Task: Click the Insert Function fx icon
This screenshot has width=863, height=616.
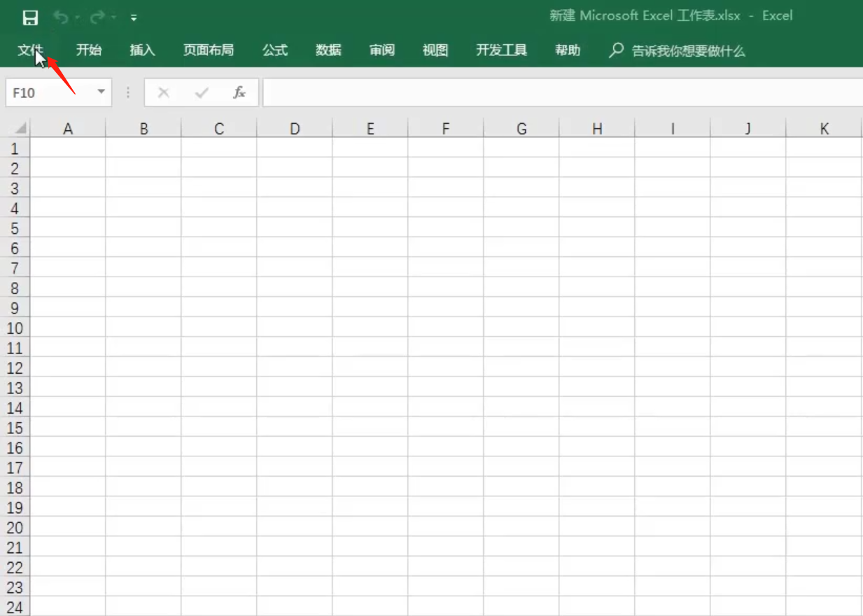Action: coord(239,92)
